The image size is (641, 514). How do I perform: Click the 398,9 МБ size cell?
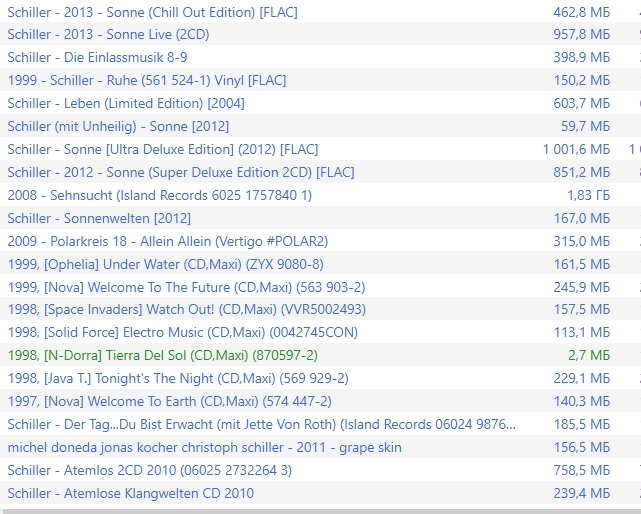coord(582,57)
